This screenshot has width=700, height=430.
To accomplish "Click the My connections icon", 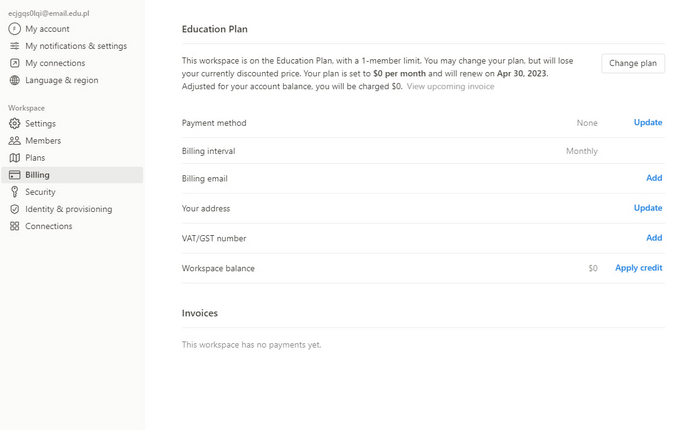I will click(x=14, y=63).
